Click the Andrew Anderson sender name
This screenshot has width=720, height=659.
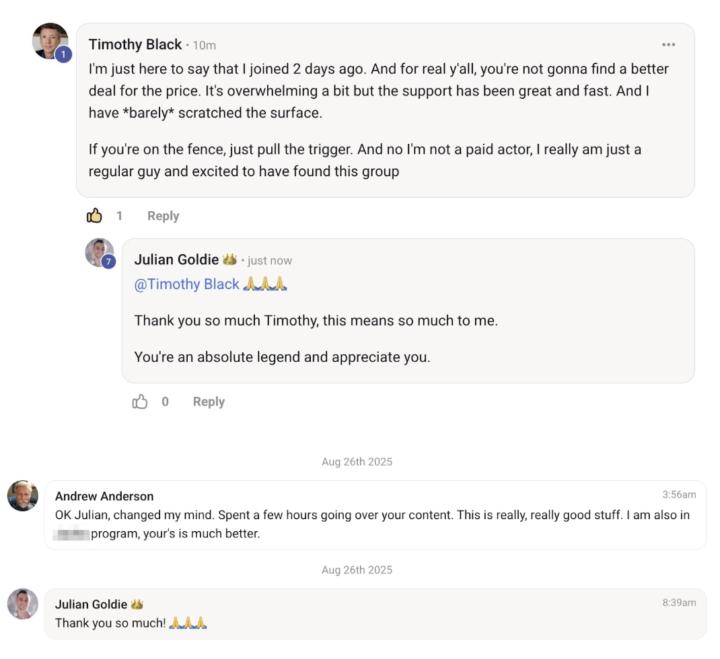pyautogui.click(x=104, y=496)
